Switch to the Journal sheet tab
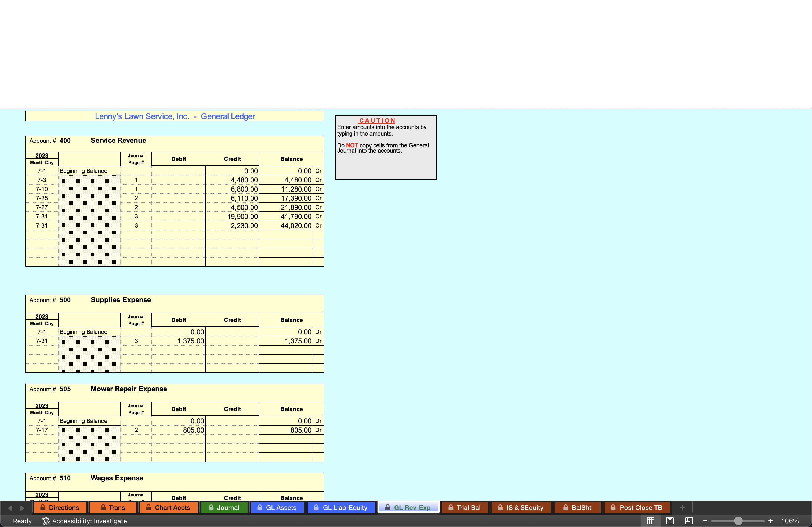 tap(224, 508)
